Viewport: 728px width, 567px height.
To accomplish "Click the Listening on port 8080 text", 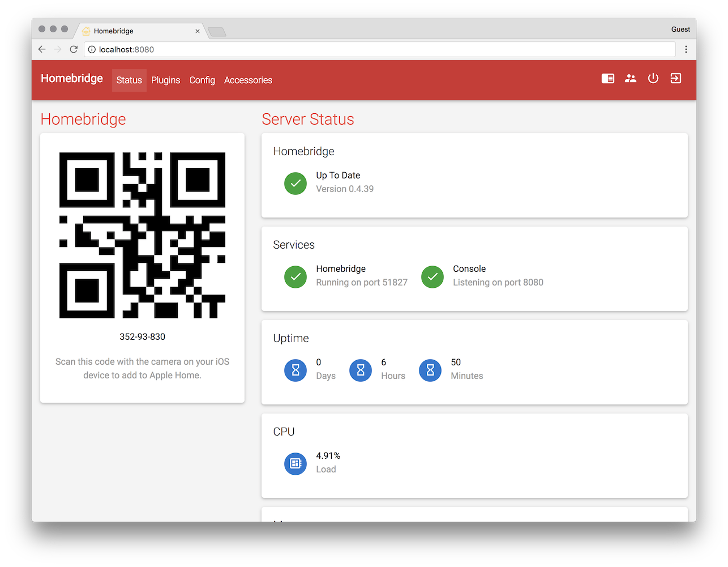I will (x=498, y=283).
